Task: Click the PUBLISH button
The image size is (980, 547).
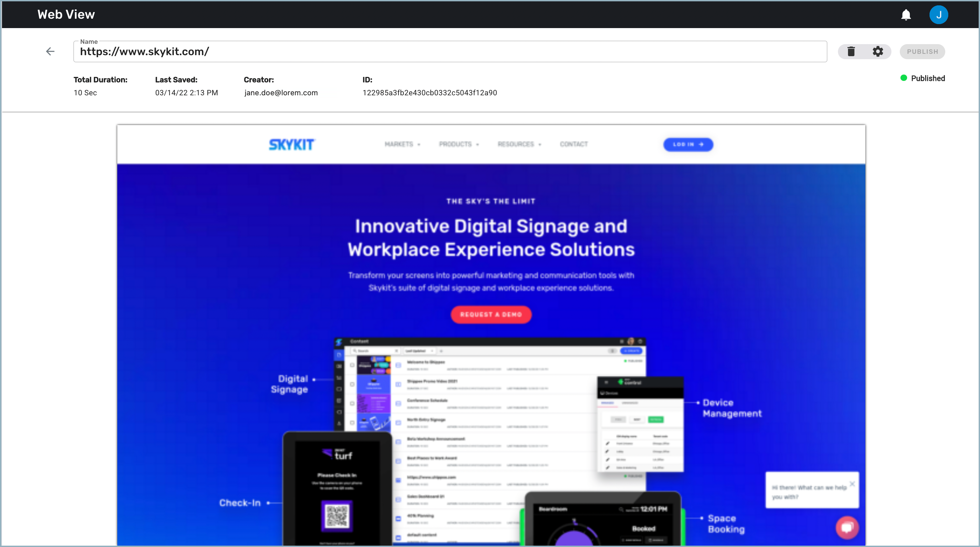Action: click(923, 51)
